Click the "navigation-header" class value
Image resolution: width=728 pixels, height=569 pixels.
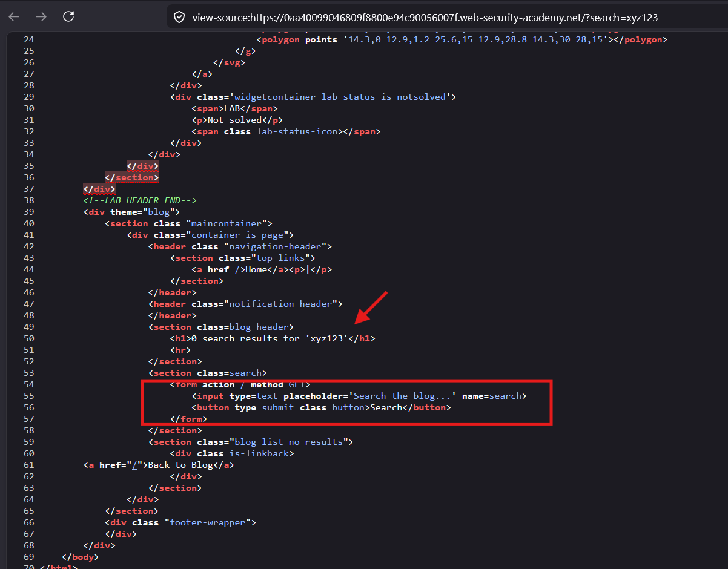tap(275, 246)
